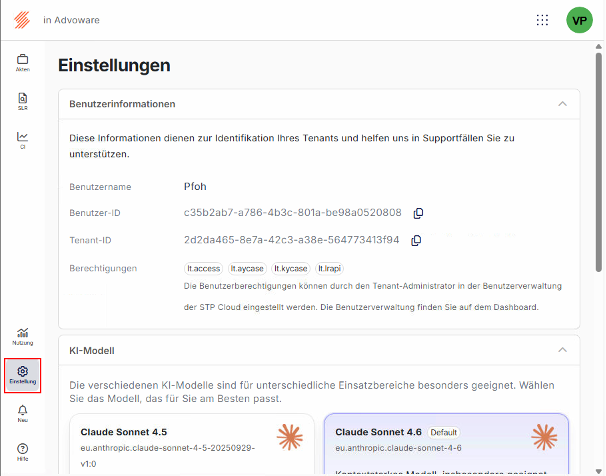Open the Akten briefcase sidebar item
The width and height of the screenshot is (606, 476).
pyautogui.click(x=22, y=63)
